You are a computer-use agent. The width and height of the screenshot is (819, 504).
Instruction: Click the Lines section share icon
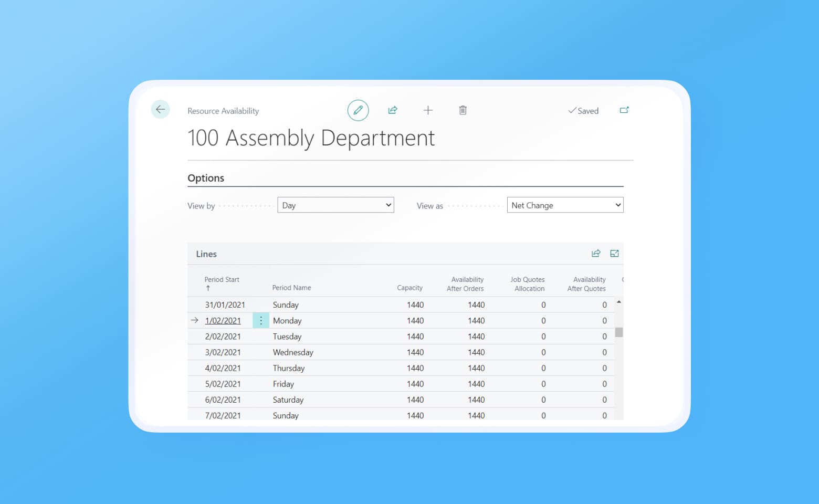[x=596, y=254]
